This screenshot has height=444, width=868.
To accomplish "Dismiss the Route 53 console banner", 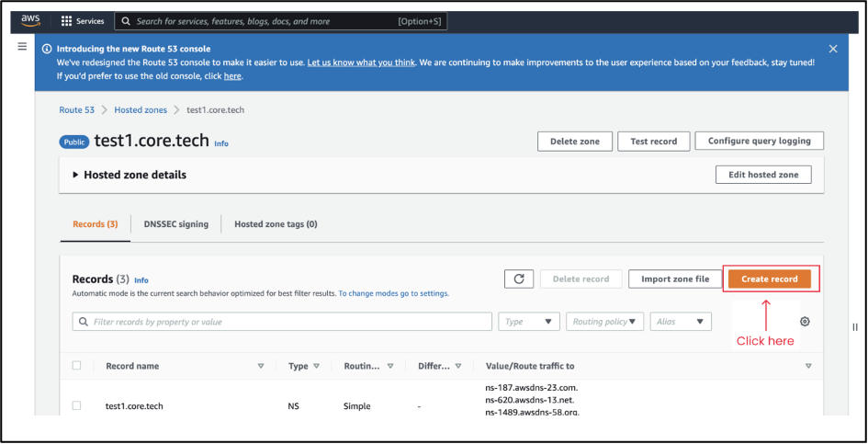I will (x=833, y=49).
